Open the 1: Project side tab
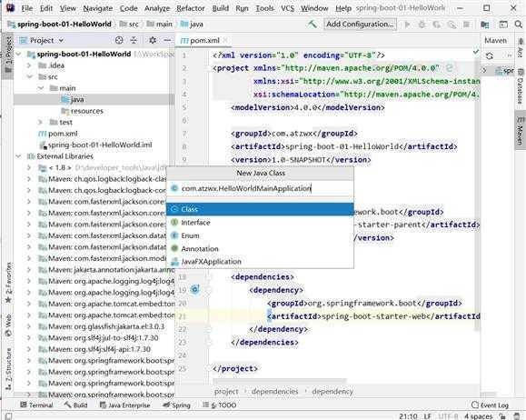The width and height of the screenshot is (526, 420). click(x=8, y=55)
